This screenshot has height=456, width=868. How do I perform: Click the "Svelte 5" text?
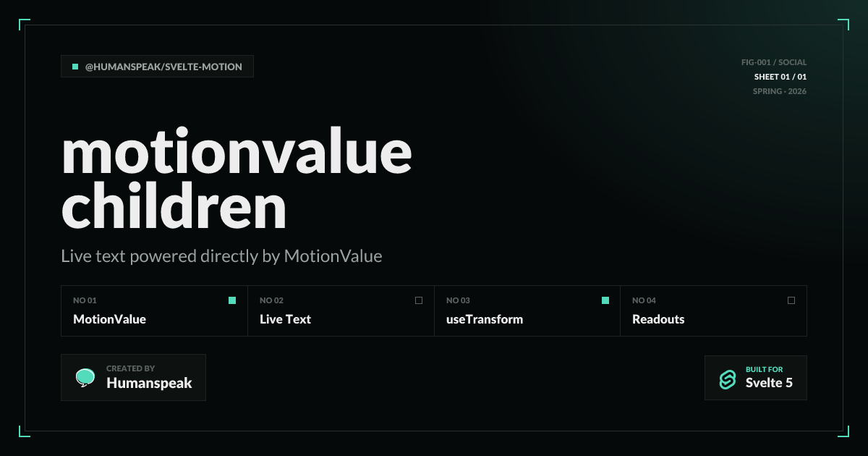pos(769,384)
